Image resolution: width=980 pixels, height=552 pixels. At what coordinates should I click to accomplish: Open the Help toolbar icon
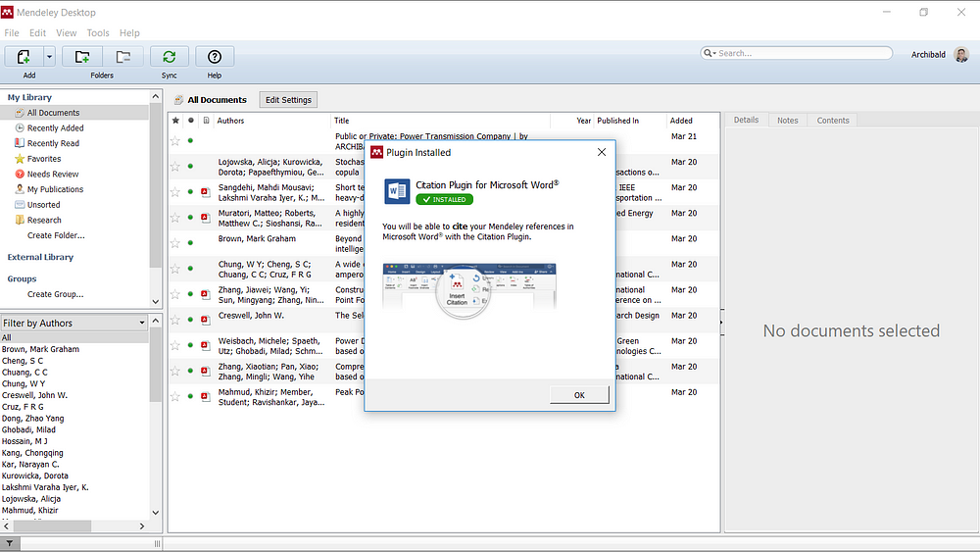(x=215, y=57)
